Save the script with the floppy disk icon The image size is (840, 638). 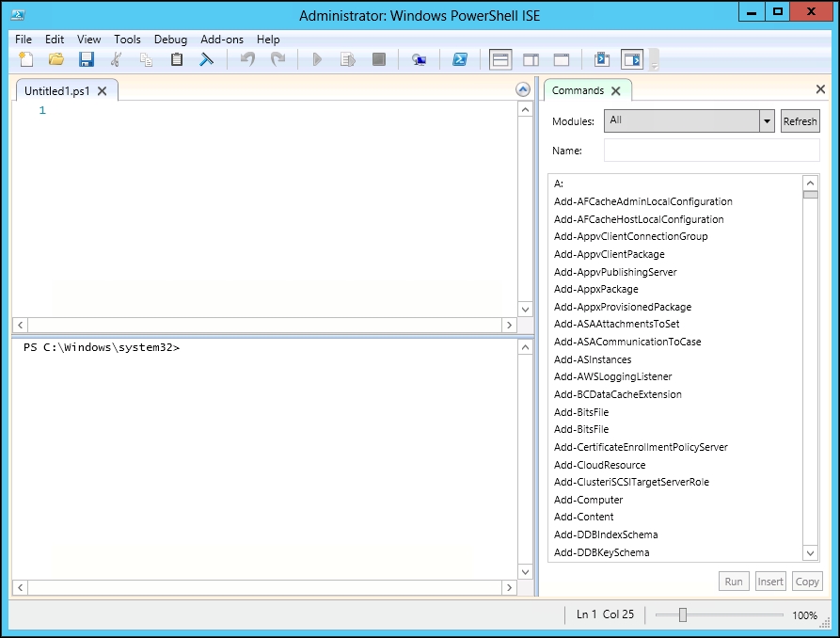87,59
